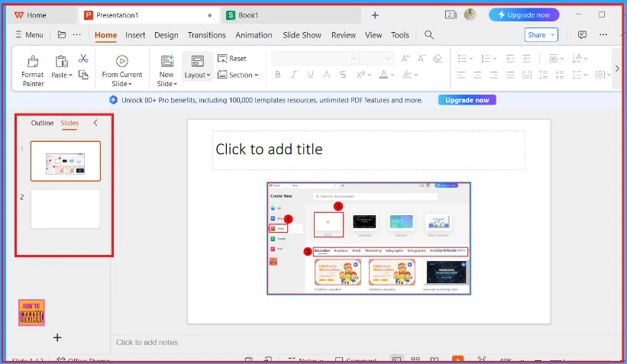The width and height of the screenshot is (627, 364).
Task: Click the Paste clipboard icon
Action: [x=62, y=62]
